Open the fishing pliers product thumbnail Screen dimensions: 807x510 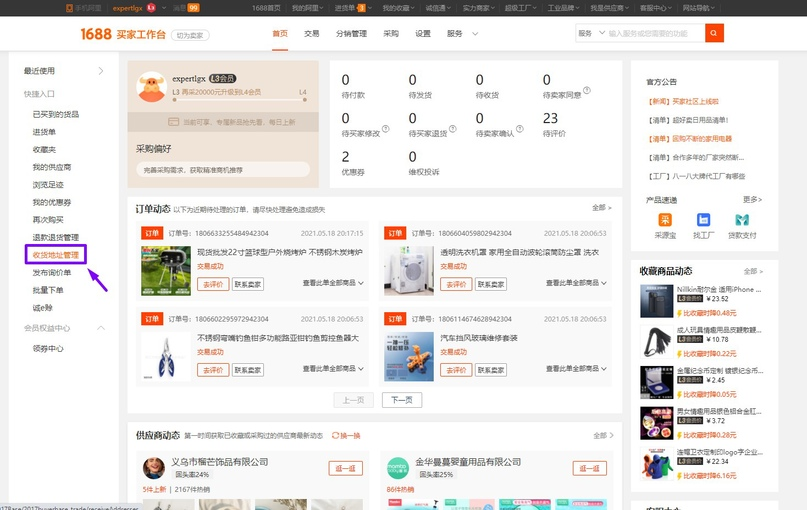click(x=166, y=357)
